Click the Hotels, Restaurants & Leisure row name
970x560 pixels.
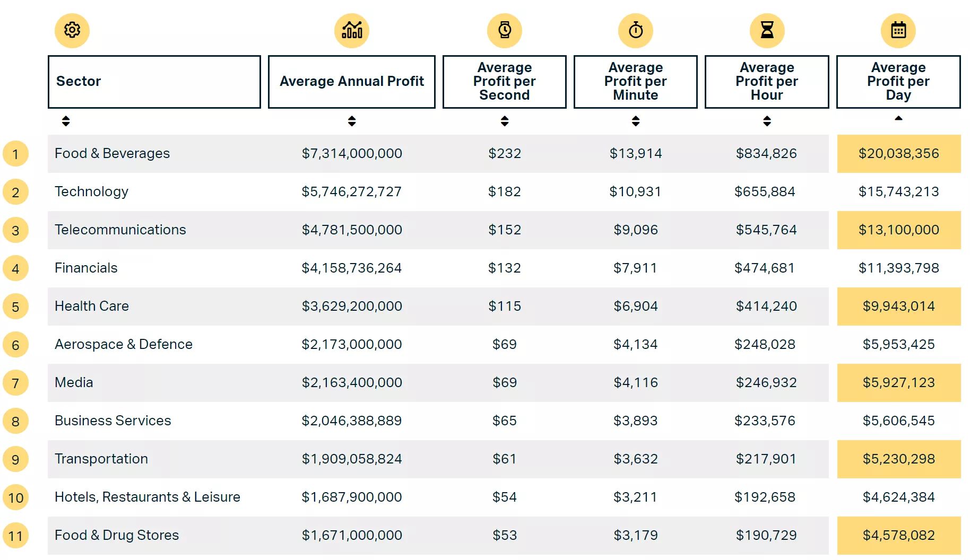click(x=148, y=497)
